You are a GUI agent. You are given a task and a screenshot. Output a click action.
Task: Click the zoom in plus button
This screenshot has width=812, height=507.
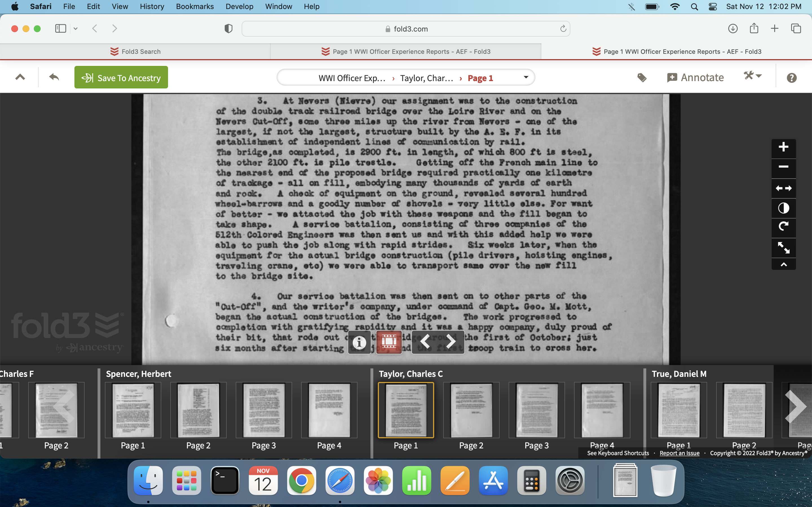783,147
